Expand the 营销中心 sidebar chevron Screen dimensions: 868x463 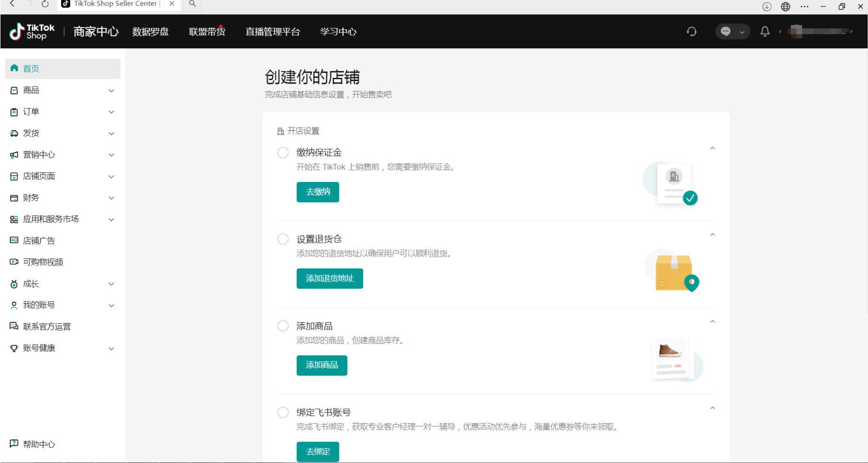pyautogui.click(x=111, y=155)
